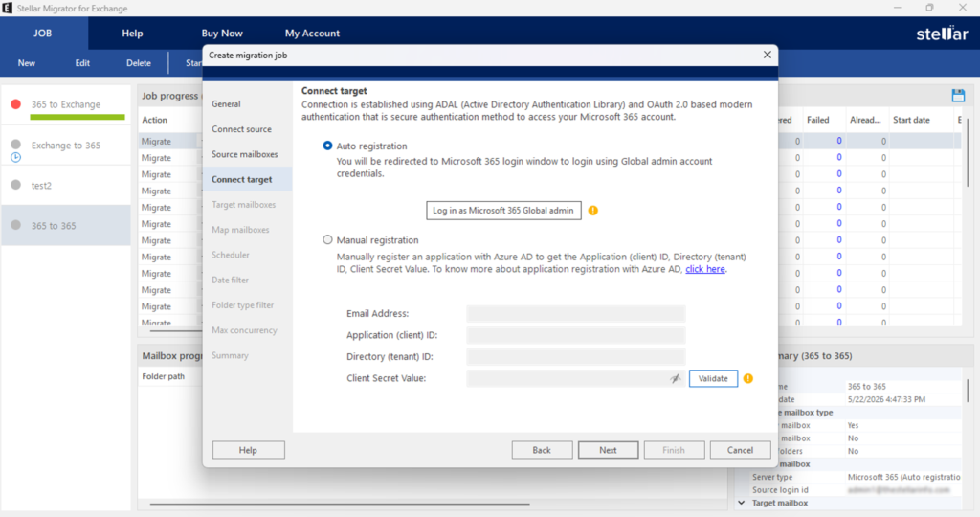Open the 'click here' Azure AD link

click(705, 269)
